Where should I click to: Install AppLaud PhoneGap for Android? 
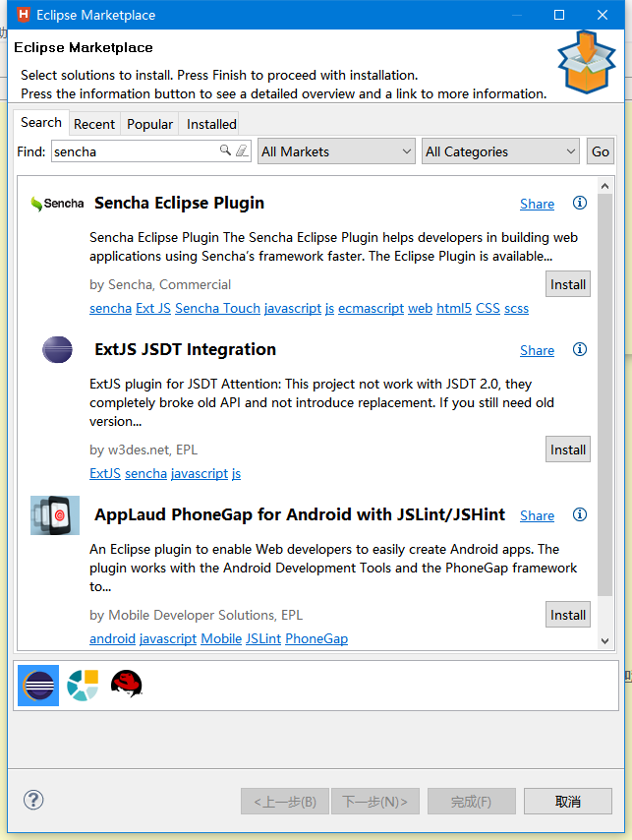pyautogui.click(x=568, y=615)
